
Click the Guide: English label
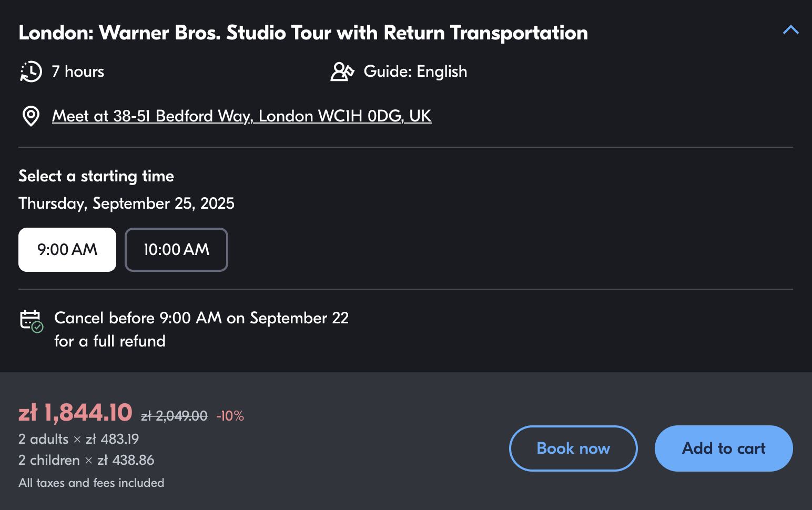point(415,72)
